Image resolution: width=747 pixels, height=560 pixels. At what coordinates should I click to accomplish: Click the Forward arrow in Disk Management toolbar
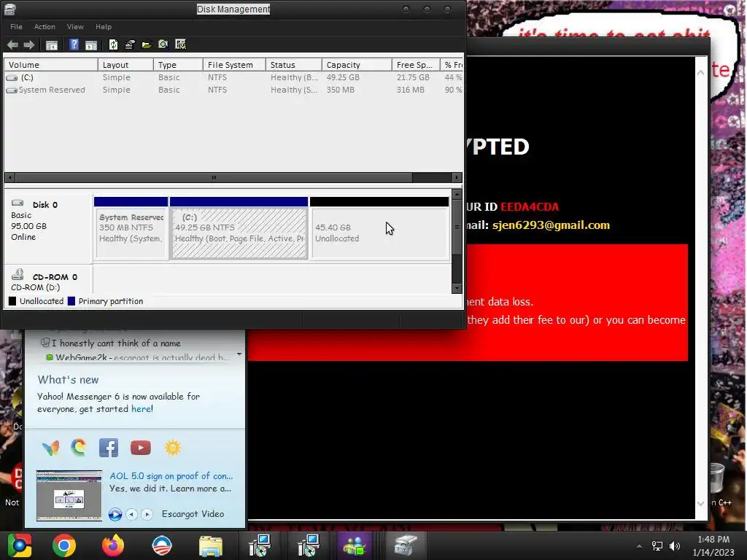(x=29, y=44)
